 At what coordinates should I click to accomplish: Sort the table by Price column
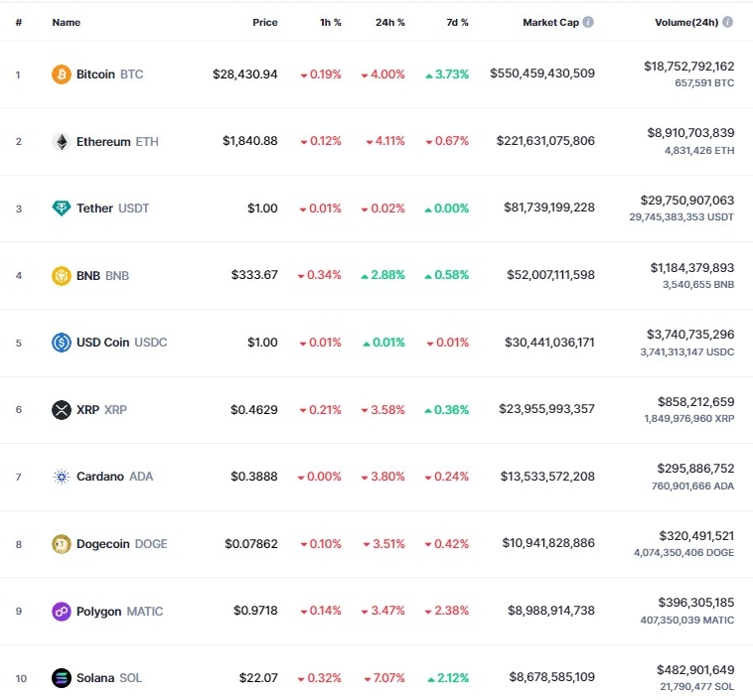pyautogui.click(x=265, y=22)
